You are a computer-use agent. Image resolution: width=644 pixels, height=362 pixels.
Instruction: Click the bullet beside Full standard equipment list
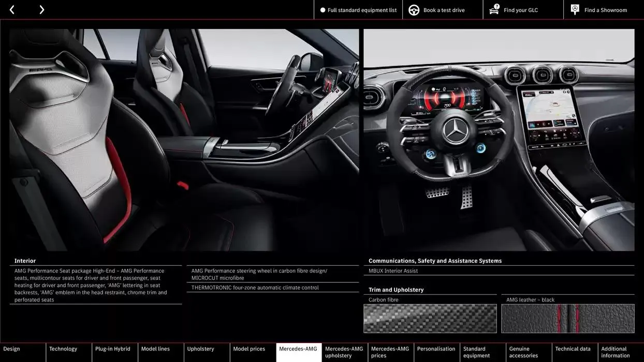click(x=323, y=10)
